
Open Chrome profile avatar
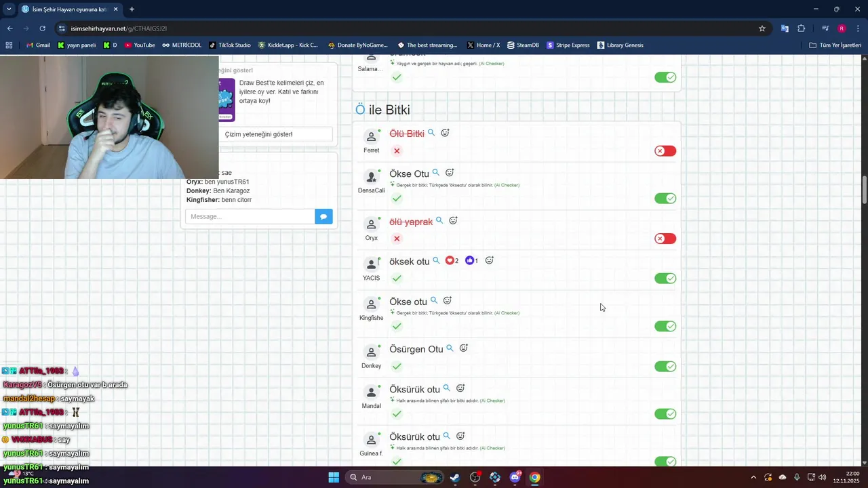pyautogui.click(x=842, y=28)
